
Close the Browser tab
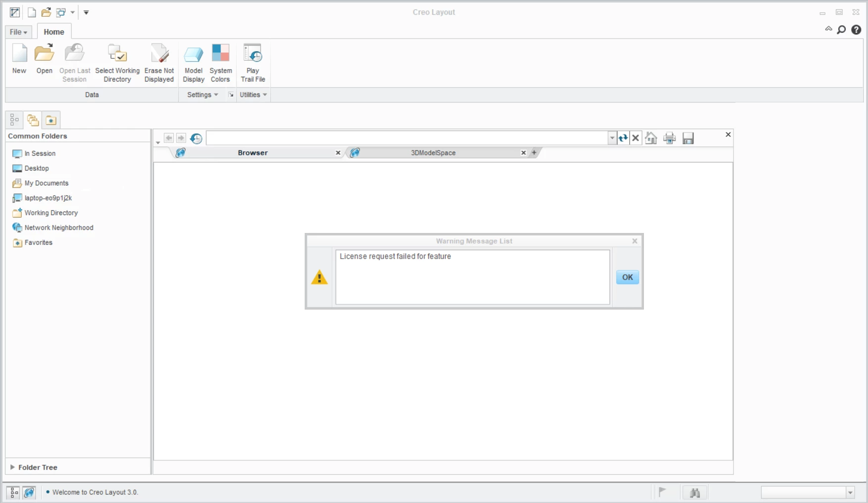[x=338, y=153]
